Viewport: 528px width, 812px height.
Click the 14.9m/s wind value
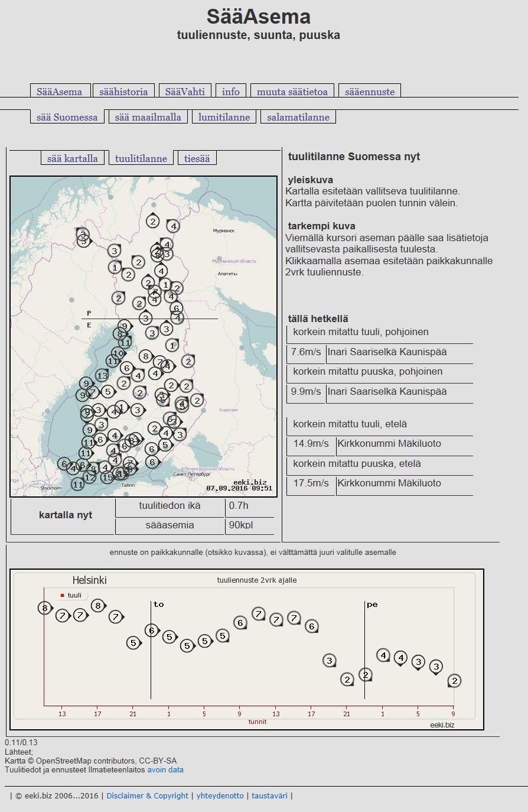(x=311, y=443)
